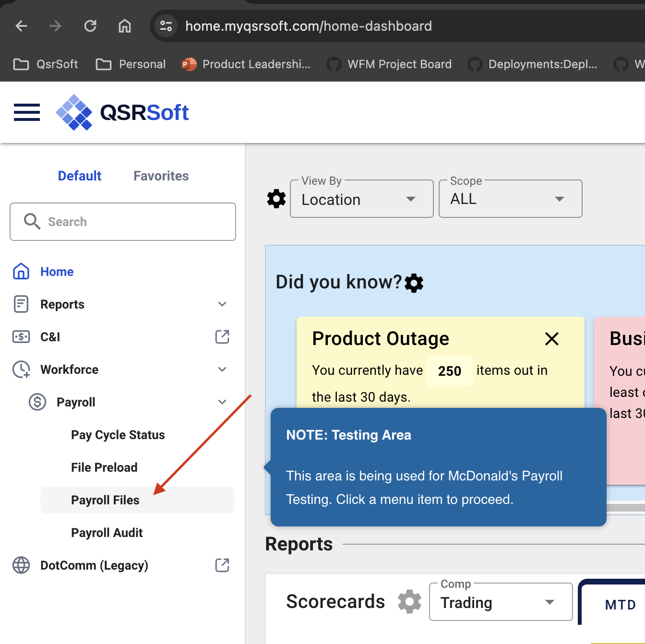Open Did you know settings gear
Viewport: 645px width, 644px height.
tap(414, 283)
